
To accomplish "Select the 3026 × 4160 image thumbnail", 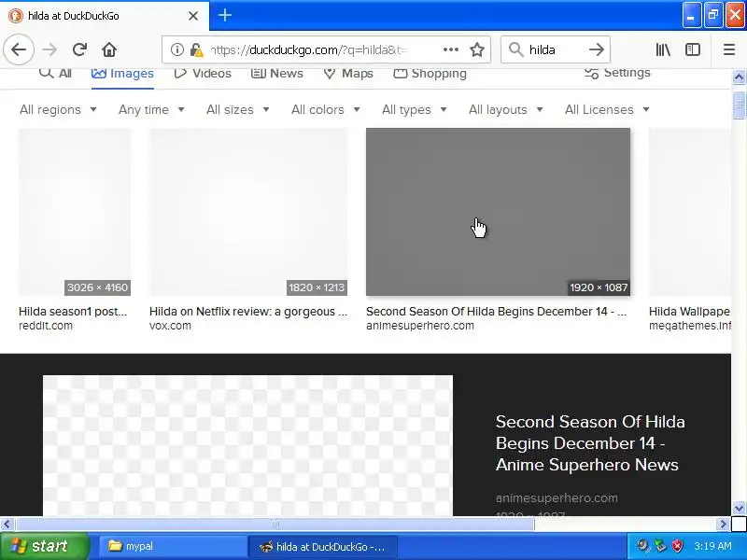I will tap(75, 212).
